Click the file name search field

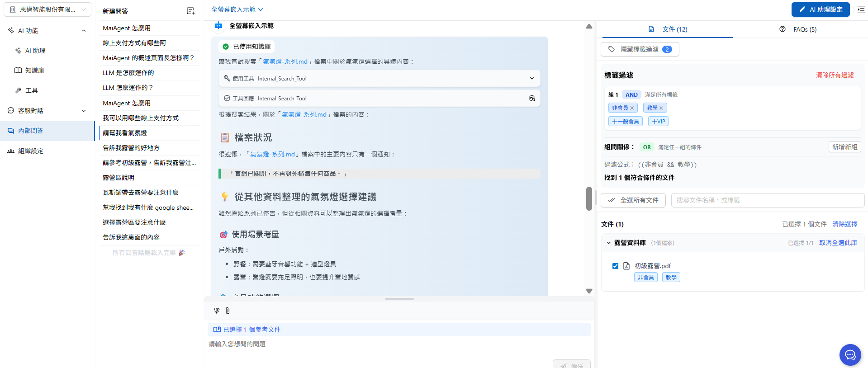(767, 200)
